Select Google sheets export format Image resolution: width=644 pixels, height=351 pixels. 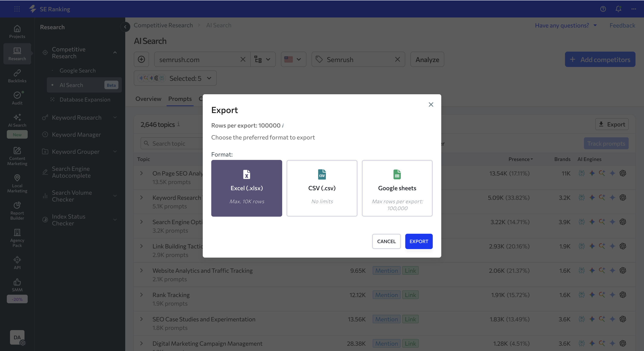[397, 188]
